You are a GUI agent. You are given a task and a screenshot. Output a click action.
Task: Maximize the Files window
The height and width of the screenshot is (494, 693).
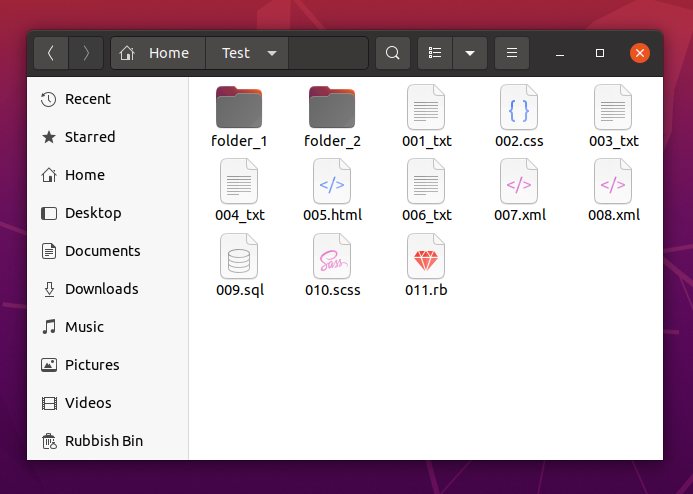click(600, 53)
